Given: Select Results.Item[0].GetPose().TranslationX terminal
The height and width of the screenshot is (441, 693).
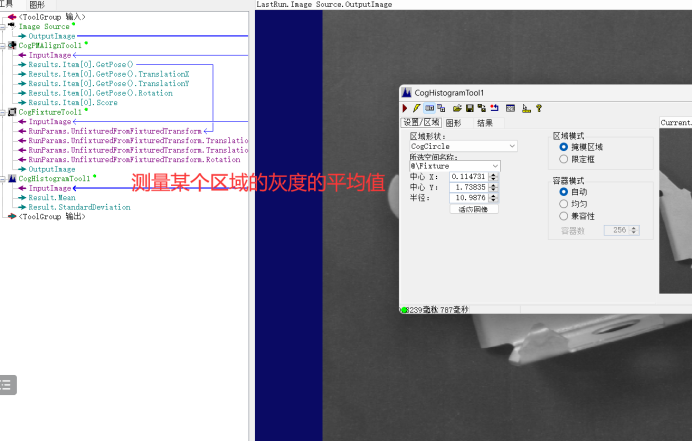Looking at the screenshot, I should click(x=109, y=74).
